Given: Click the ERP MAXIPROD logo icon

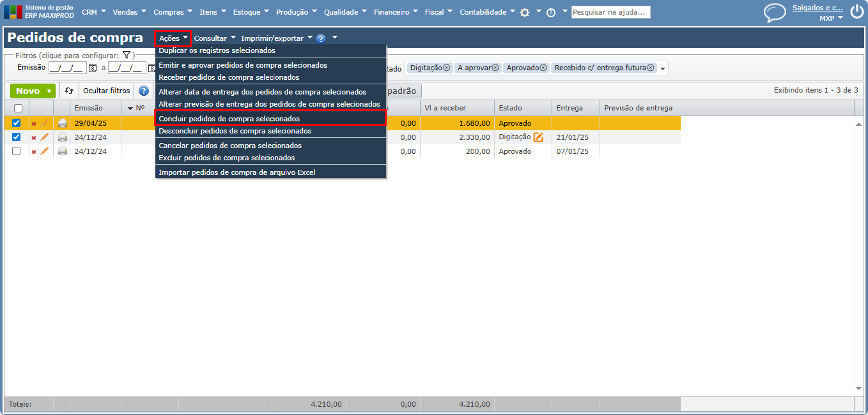Looking at the screenshot, I should pyautogui.click(x=13, y=12).
